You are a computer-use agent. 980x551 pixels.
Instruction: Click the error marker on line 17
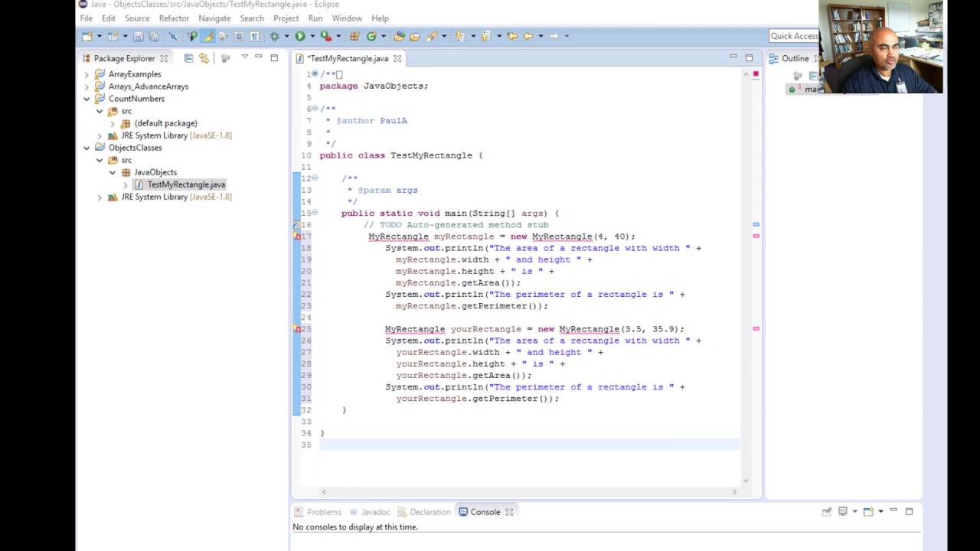click(297, 236)
